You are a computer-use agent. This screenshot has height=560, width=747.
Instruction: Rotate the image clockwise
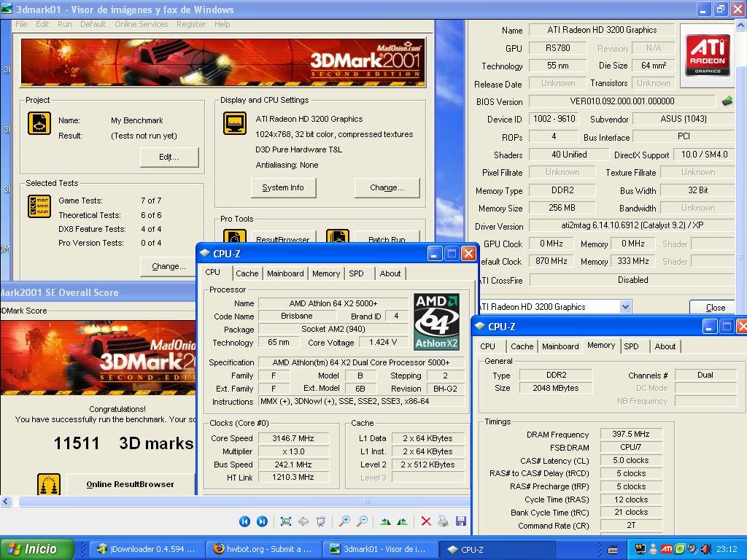[x=385, y=521]
